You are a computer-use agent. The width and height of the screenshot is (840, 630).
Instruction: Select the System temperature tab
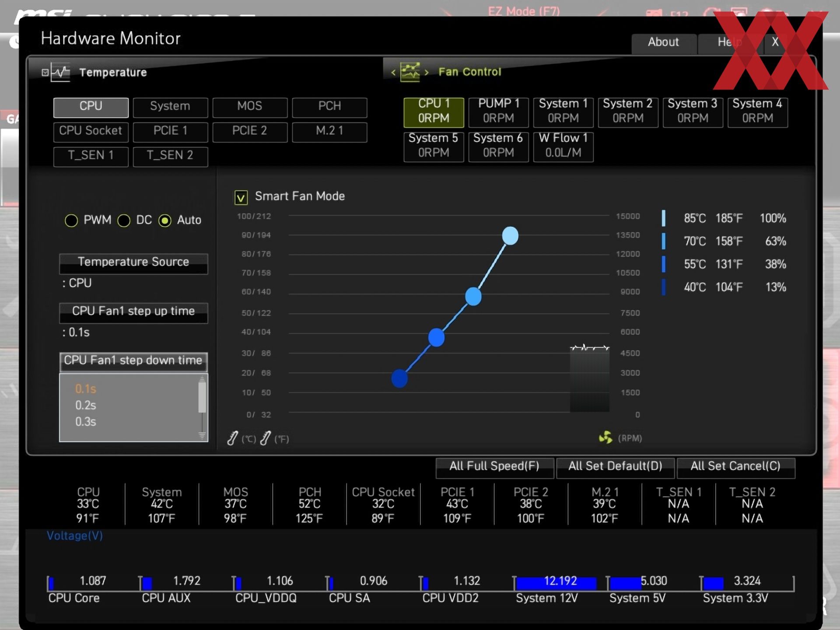point(170,107)
